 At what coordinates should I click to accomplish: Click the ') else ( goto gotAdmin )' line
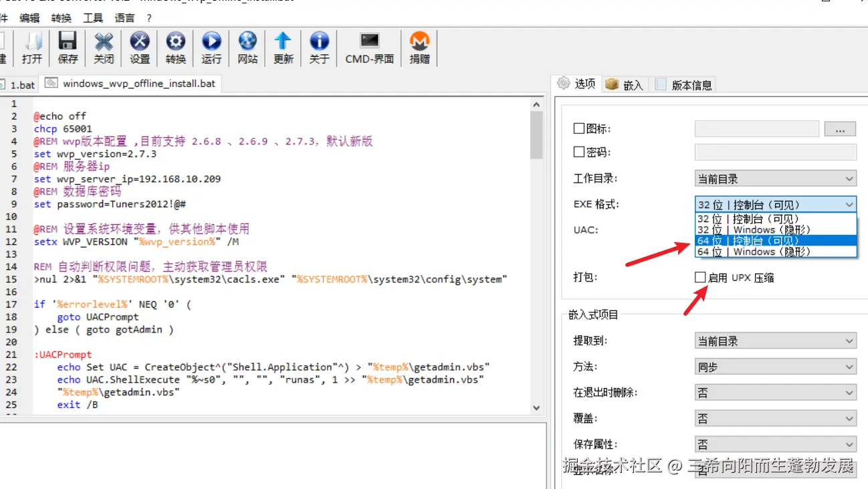coord(104,330)
